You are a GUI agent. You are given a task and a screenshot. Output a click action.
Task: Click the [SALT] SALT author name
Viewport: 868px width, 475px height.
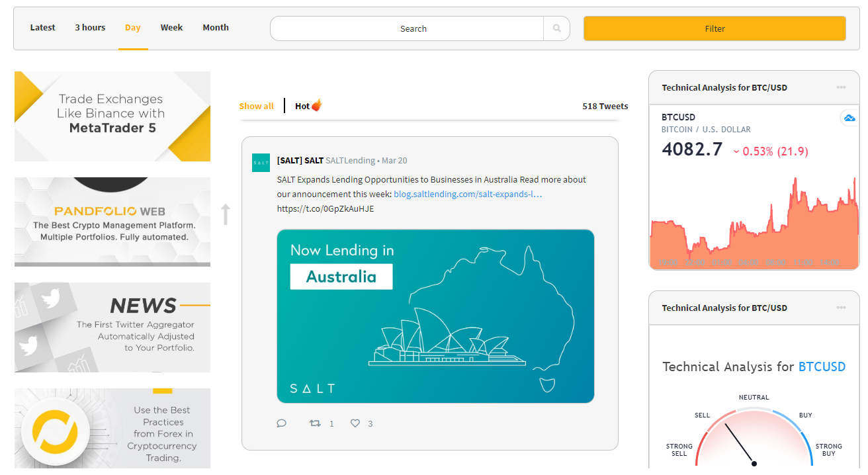[300, 161]
